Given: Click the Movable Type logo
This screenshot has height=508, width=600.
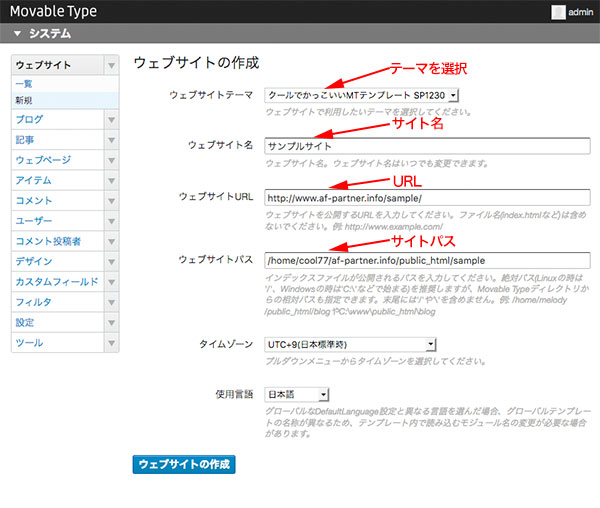Looking at the screenshot, I should coord(53,11).
